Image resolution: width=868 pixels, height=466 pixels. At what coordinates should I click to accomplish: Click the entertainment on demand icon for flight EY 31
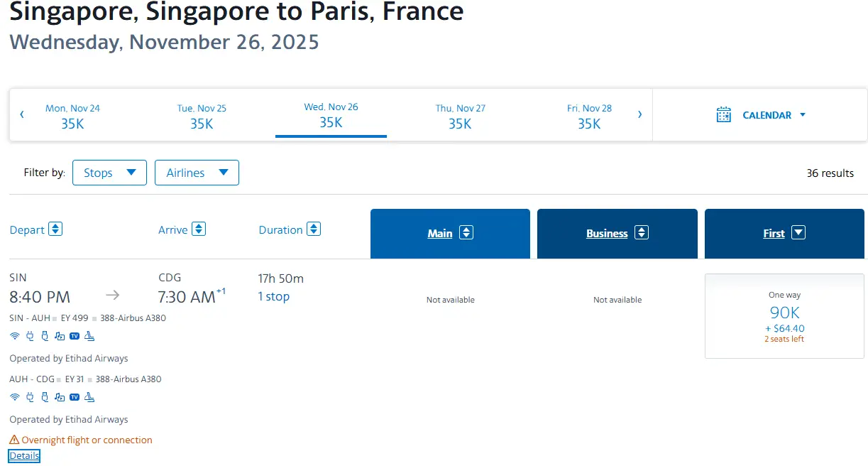[60, 397]
